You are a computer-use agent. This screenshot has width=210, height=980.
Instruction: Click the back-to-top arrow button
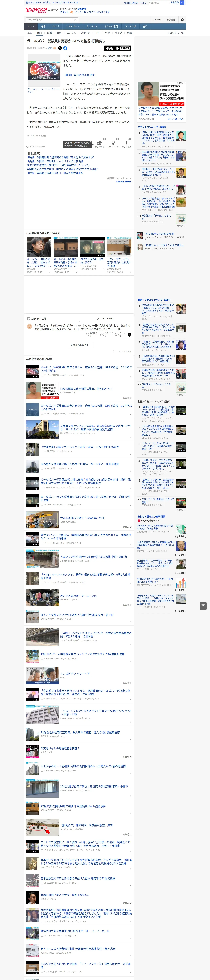pyautogui.click(x=203, y=606)
